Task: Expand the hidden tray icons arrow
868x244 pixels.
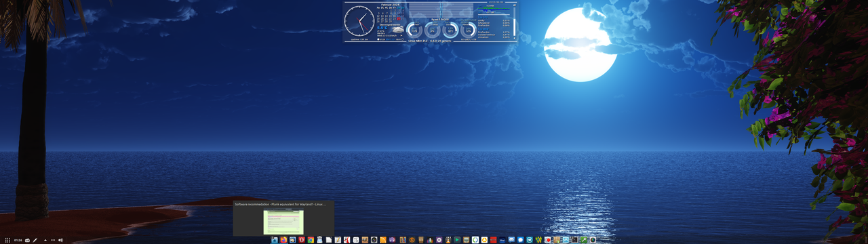Action: pyautogui.click(x=45, y=240)
